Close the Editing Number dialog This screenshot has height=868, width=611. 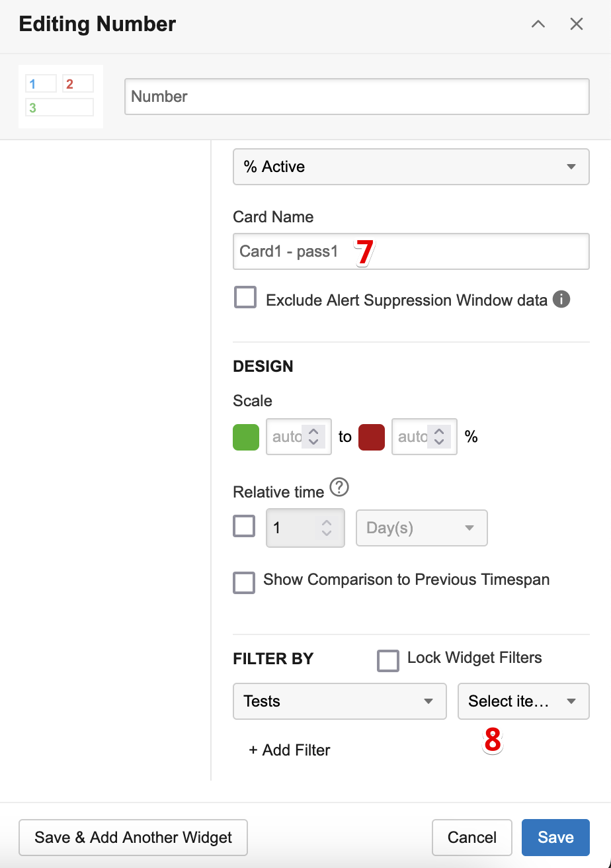coord(577,24)
